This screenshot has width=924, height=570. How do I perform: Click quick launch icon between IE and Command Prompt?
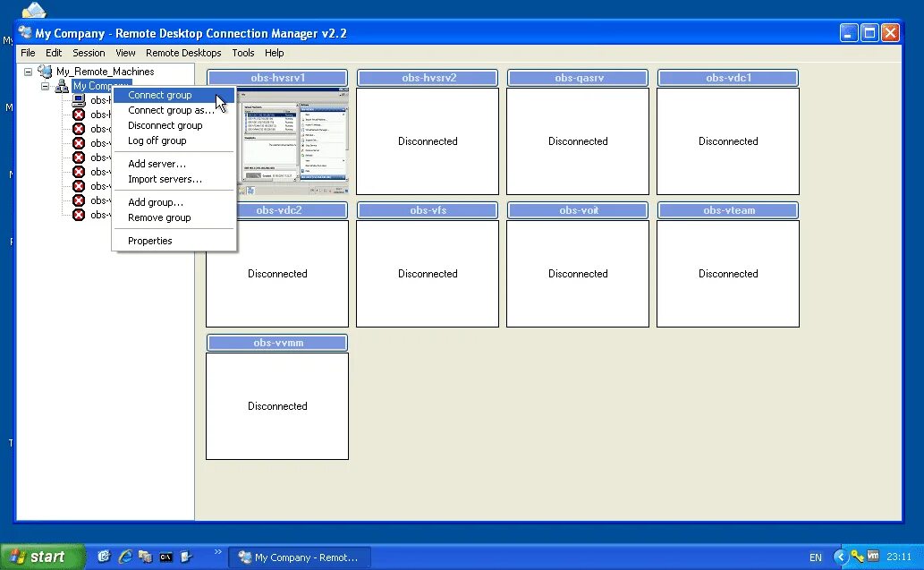145,557
